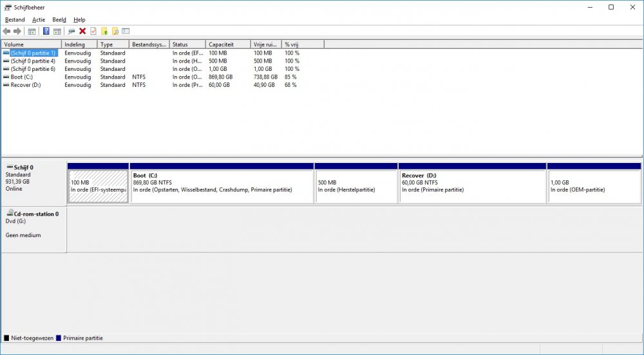This screenshot has width=644, height=355.
Task: Click the yellow folder with green arrow icon
Action: [x=104, y=31]
